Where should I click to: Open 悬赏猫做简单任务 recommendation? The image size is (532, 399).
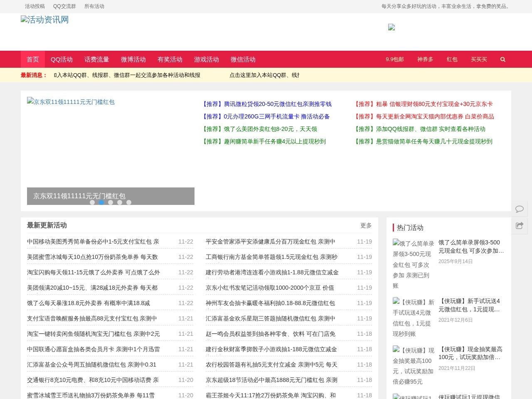tap(422, 141)
